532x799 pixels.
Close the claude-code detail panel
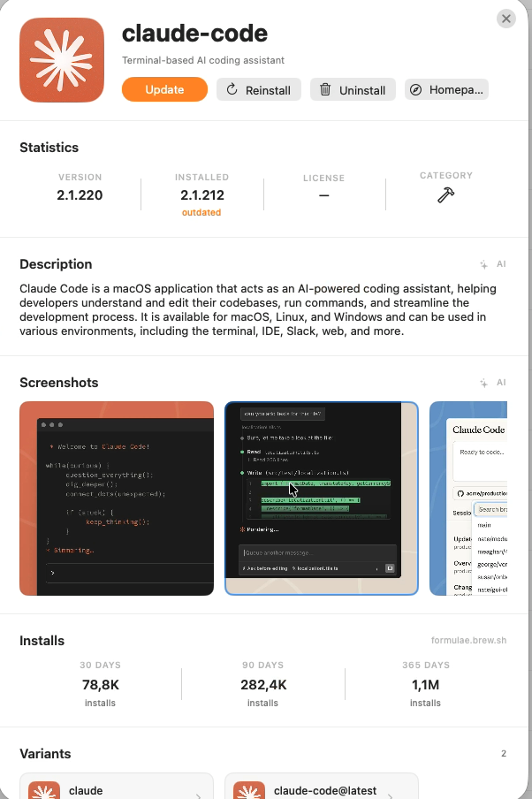506,19
